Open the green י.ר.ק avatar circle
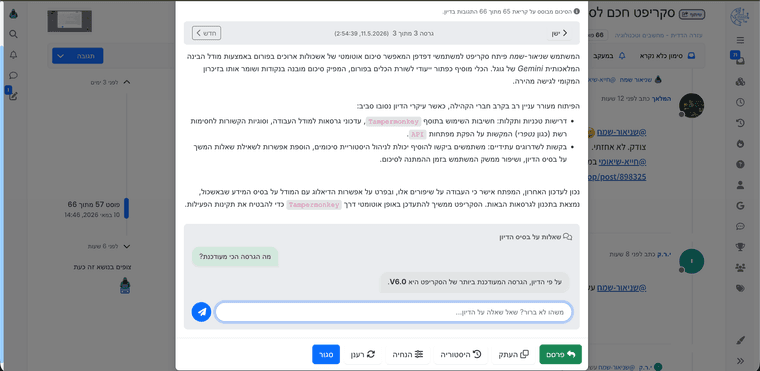This screenshot has height=371, width=760. tap(692, 261)
